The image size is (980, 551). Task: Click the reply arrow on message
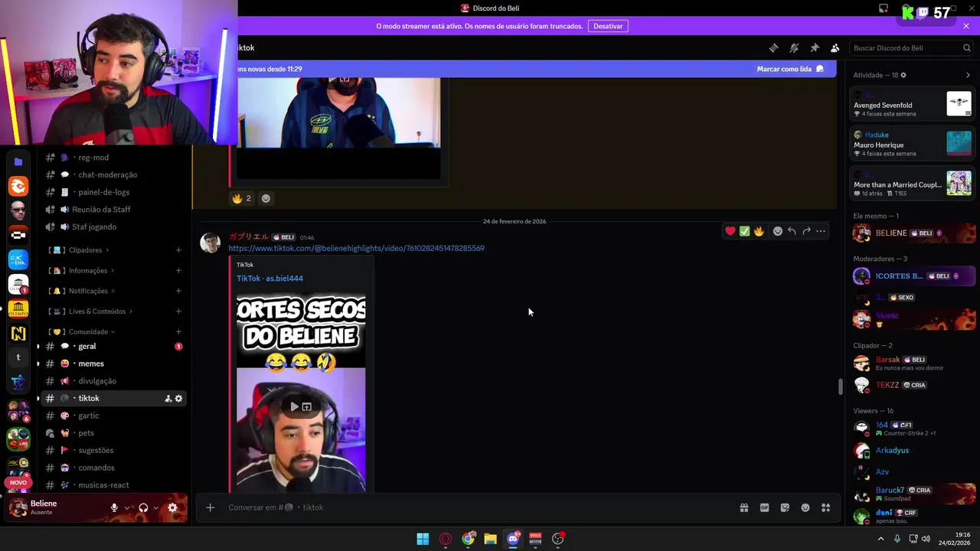(792, 231)
